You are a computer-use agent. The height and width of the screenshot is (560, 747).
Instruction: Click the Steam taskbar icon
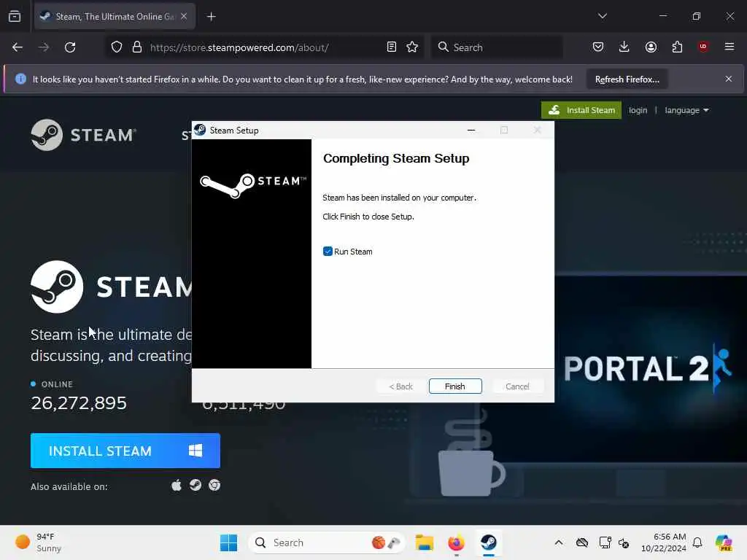click(488, 542)
